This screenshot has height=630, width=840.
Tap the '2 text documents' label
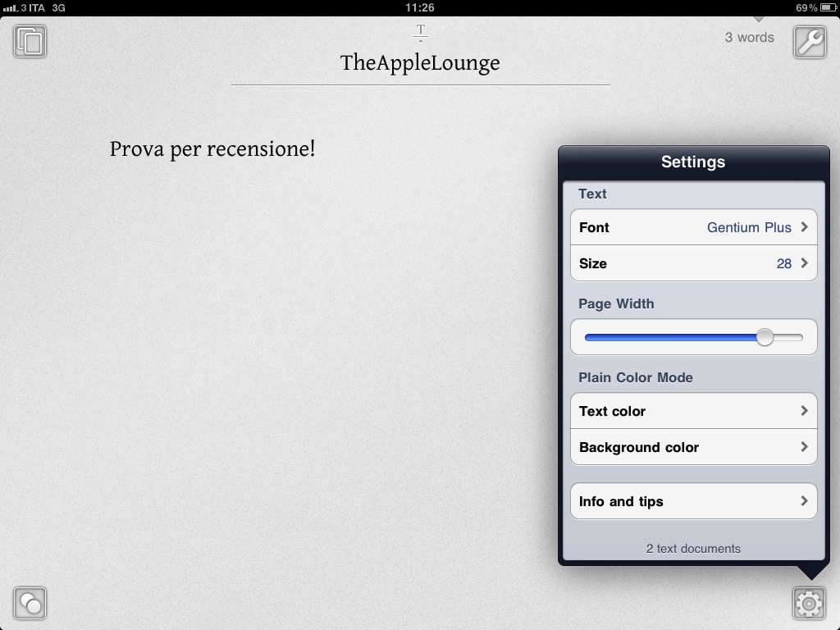[x=693, y=549]
